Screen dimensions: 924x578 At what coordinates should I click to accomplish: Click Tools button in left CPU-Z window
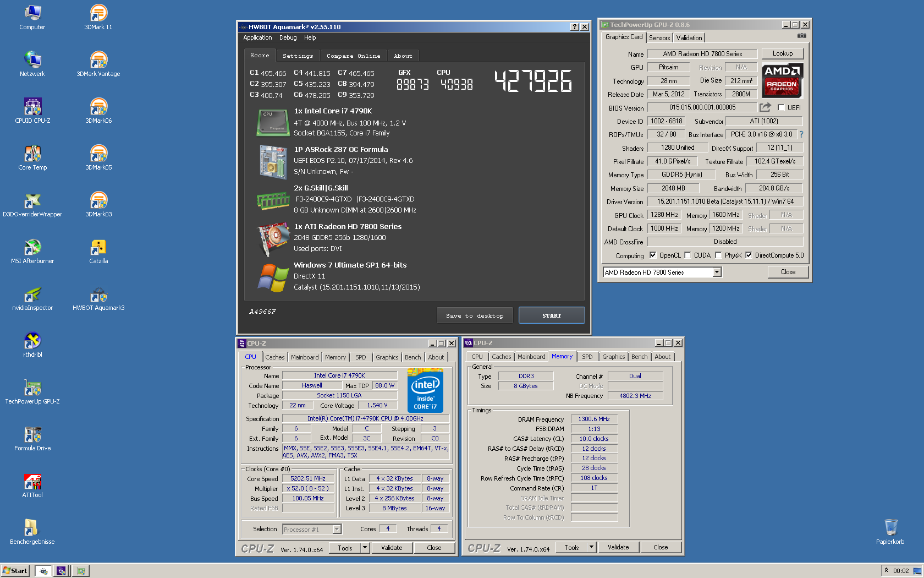click(345, 548)
